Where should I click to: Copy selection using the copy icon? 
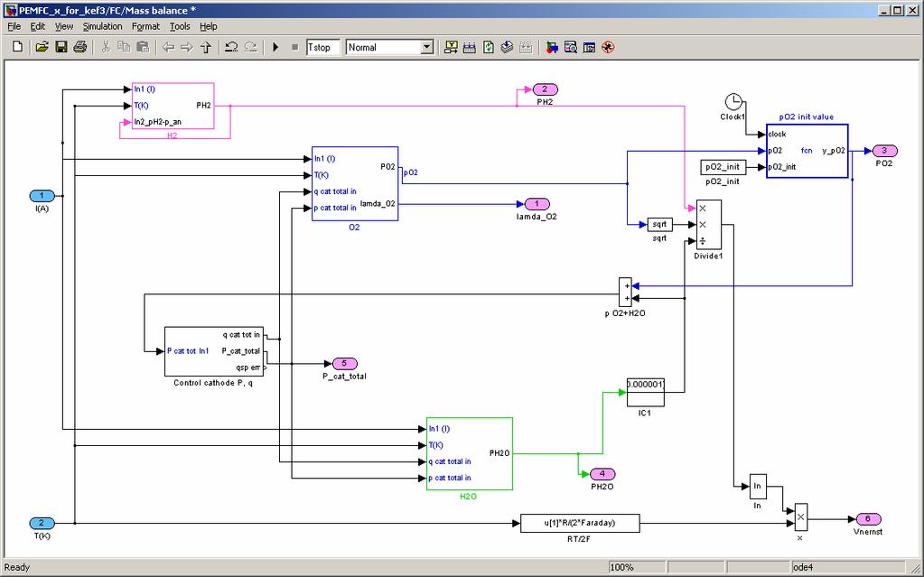(x=124, y=47)
